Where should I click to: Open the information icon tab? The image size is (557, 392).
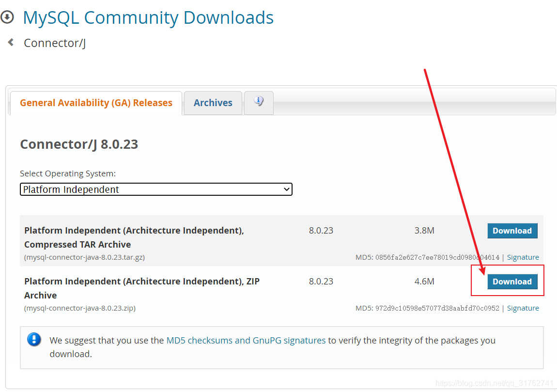[259, 102]
